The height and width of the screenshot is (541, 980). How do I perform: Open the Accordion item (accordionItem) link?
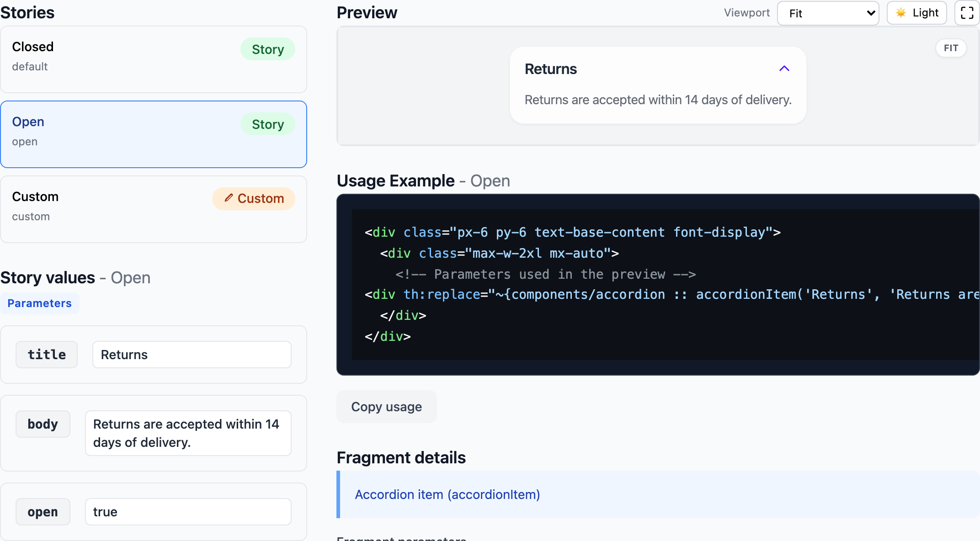pos(447,494)
